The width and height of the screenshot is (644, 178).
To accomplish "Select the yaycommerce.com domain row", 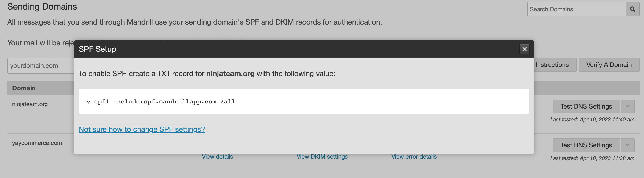I will point(37,143).
